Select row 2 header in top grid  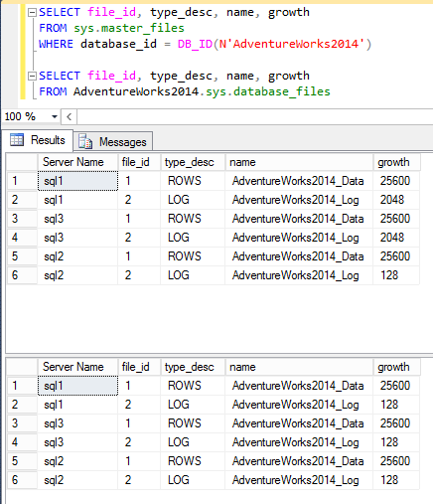tap(22, 200)
